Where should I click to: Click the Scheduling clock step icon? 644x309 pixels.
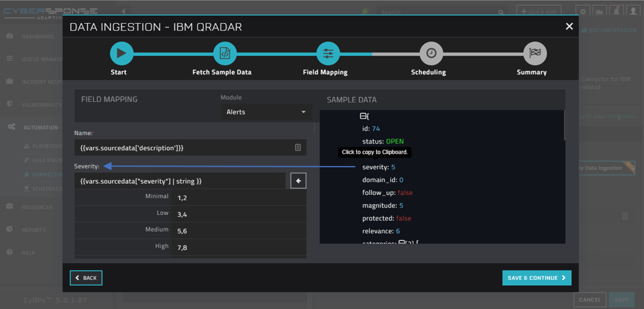coord(431,54)
